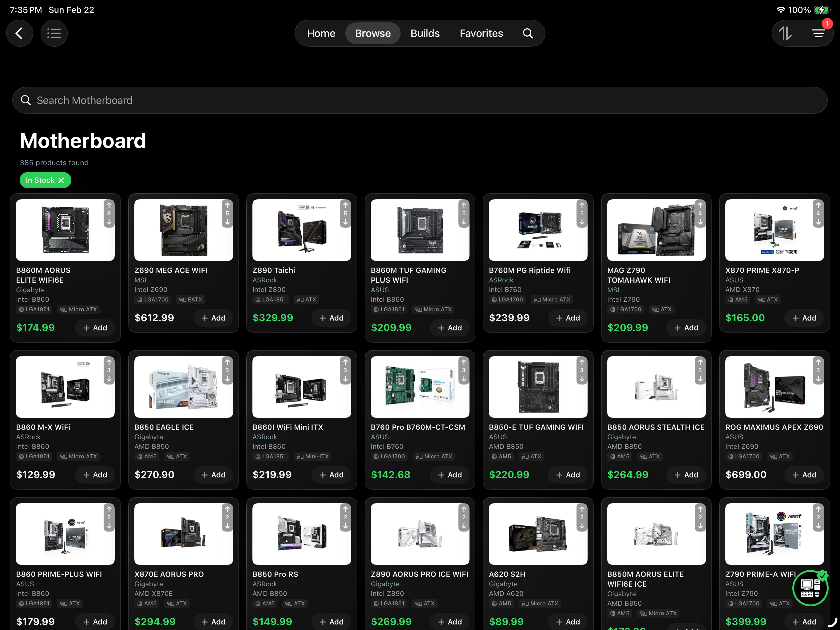The image size is (840, 630).
Task: Add A620 S2H to build
Action: pos(568,622)
